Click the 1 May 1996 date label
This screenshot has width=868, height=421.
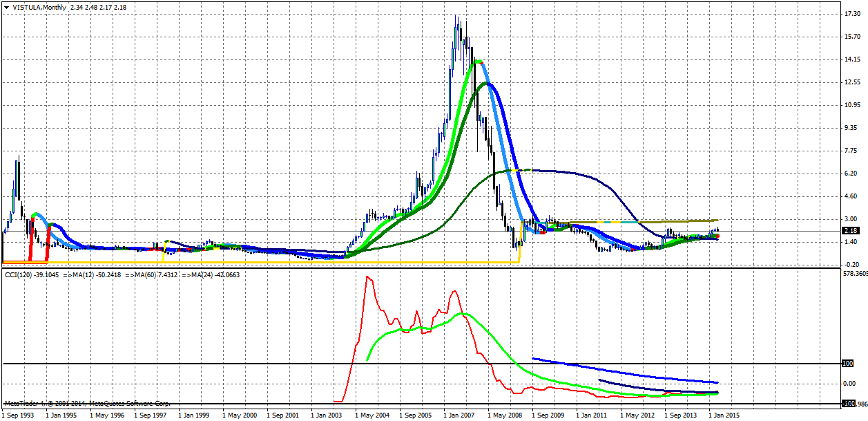pos(107,415)
